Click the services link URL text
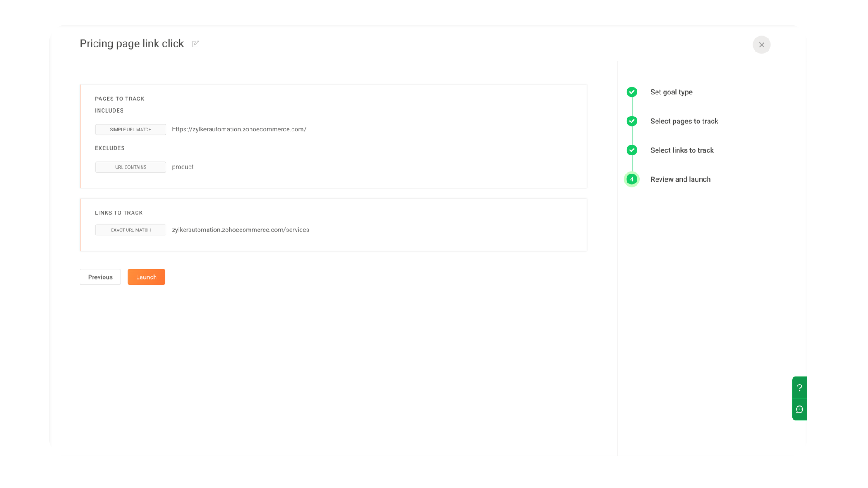The width and height of the screenshot is (868, 488). 240,230
